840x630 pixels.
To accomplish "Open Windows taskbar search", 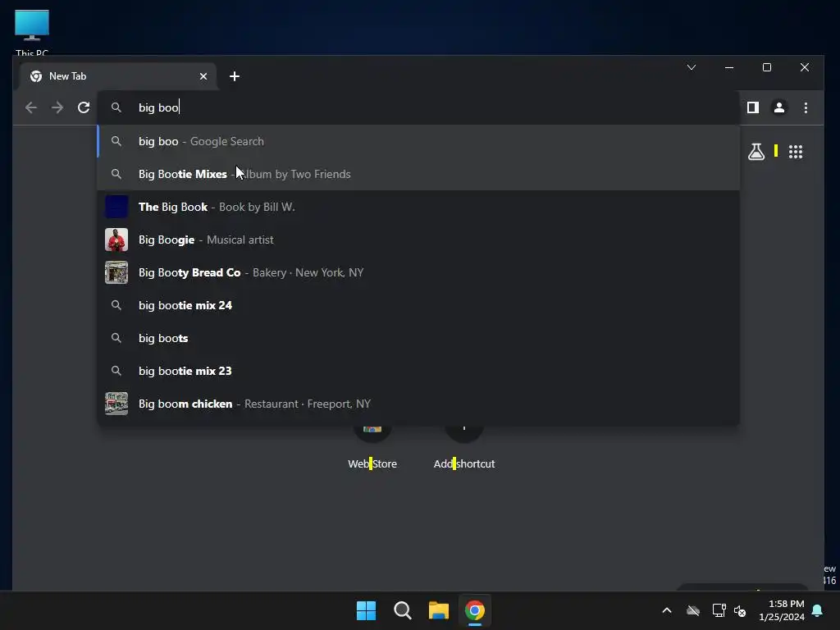I will point(402,610).
